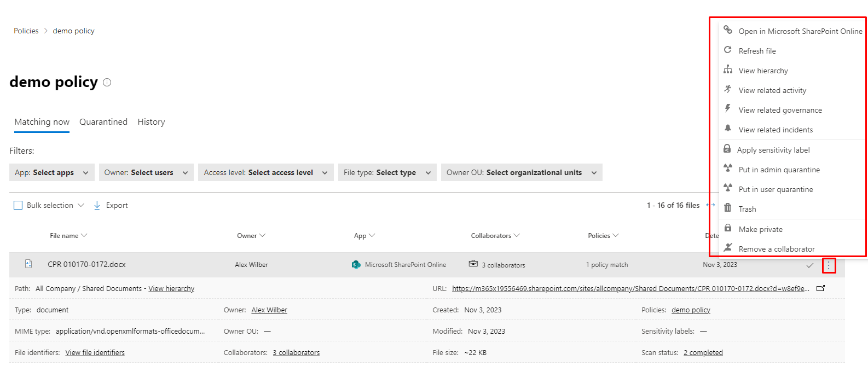Click the info icon beside demo policy title
The width and height of the screenshot is (868, 372).
pyautogui.click(x=107, y=83)
